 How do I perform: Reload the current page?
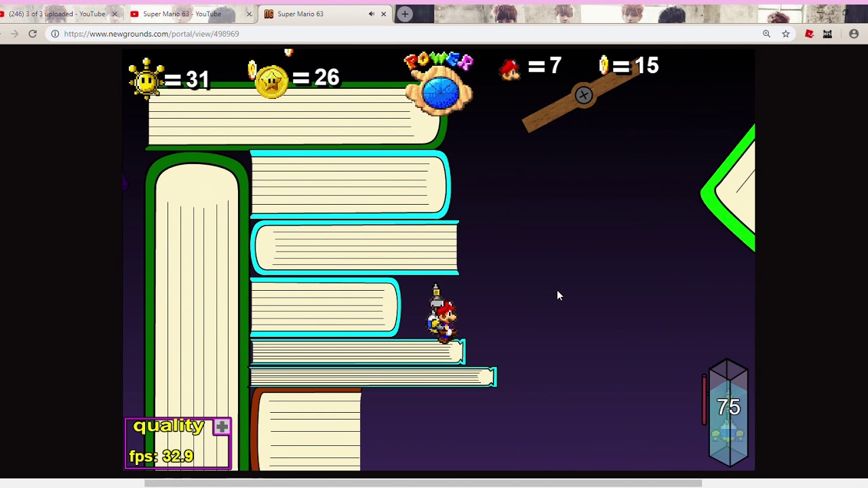point(33,34)
